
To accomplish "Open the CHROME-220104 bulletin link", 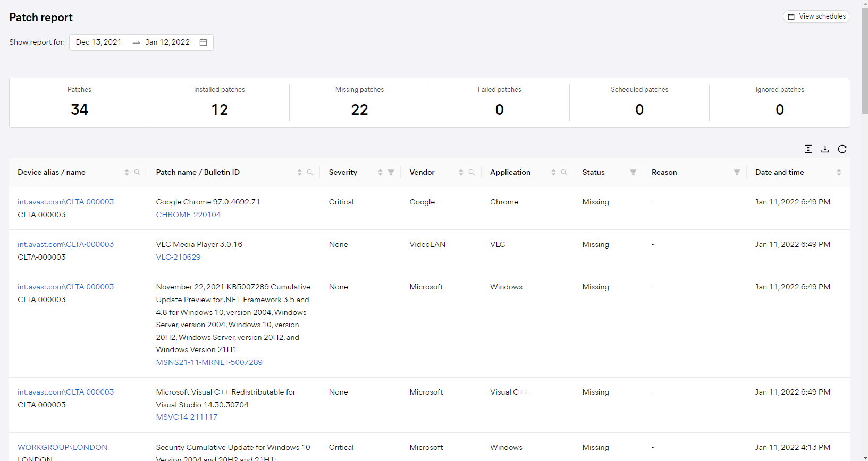I will coord(188,215).
